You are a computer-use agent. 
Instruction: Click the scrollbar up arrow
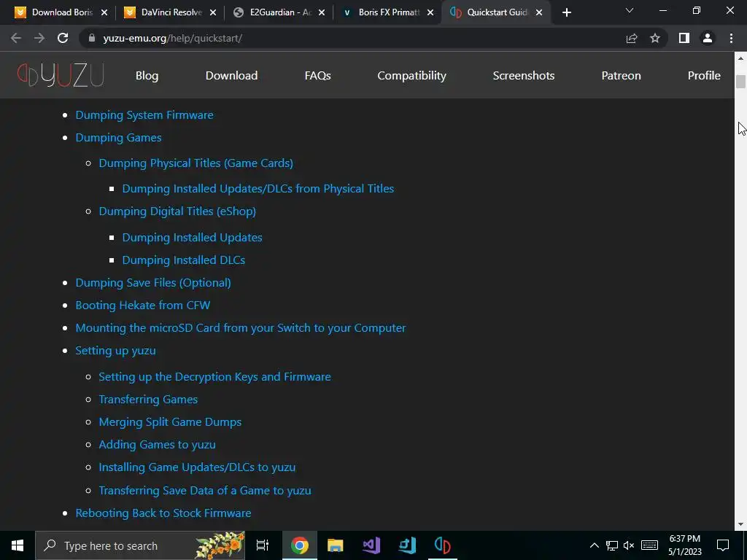point(740,58)
